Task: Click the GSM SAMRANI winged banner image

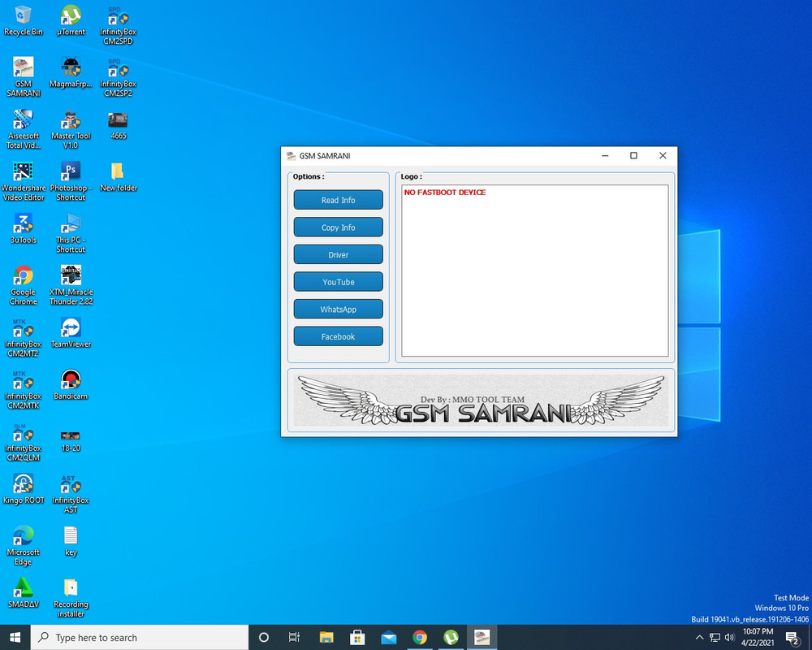Action: coord(481,401)
